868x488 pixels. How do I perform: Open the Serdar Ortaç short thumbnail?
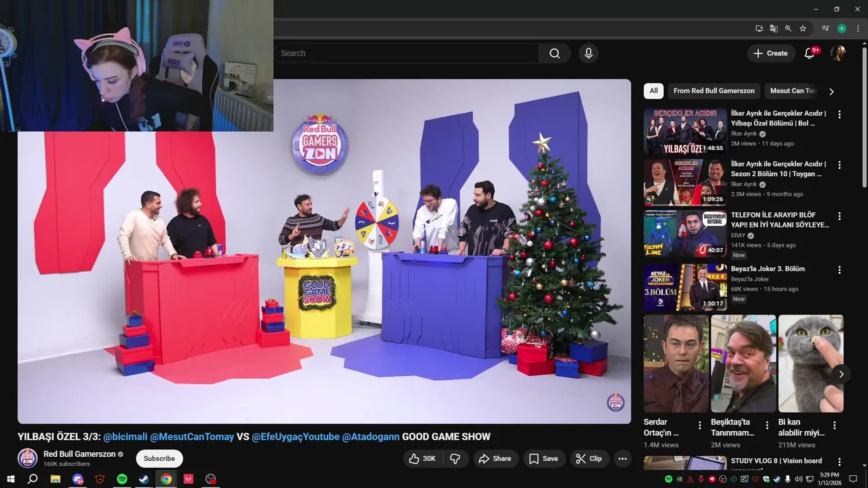(x=676, y=363)
